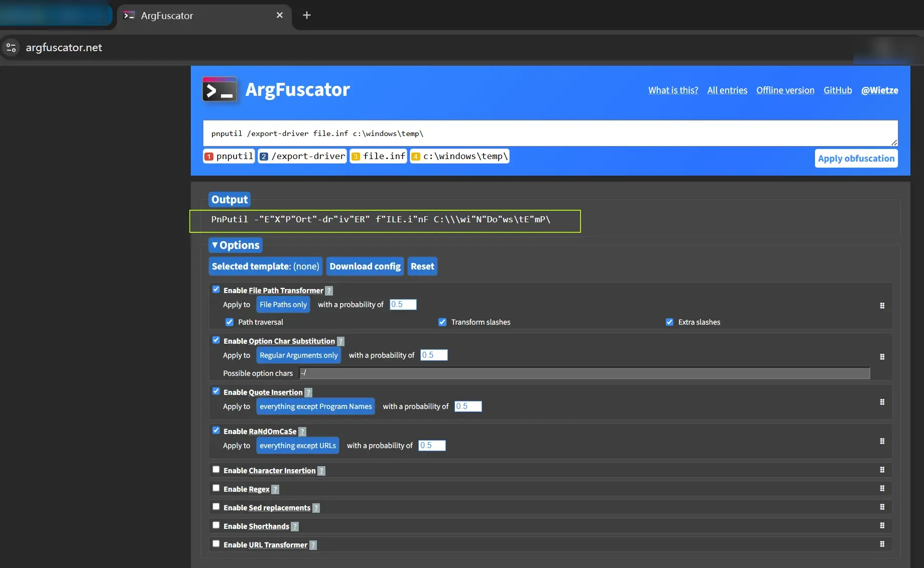Screen dimensions: 924x568
Task: Open the 'All entries' link
Action: [727, 90]
